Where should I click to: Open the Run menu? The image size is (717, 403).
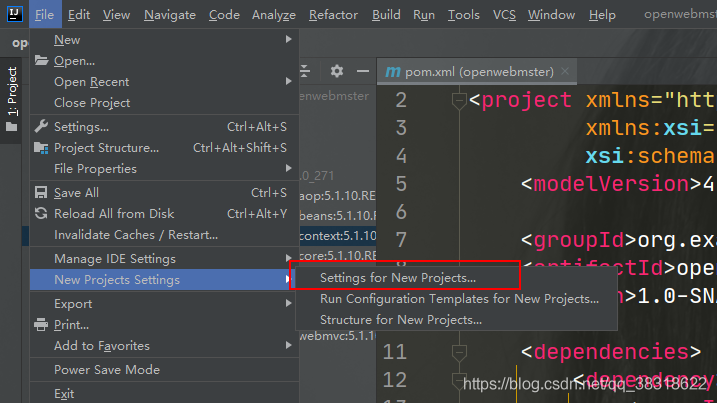pos(424,15)
